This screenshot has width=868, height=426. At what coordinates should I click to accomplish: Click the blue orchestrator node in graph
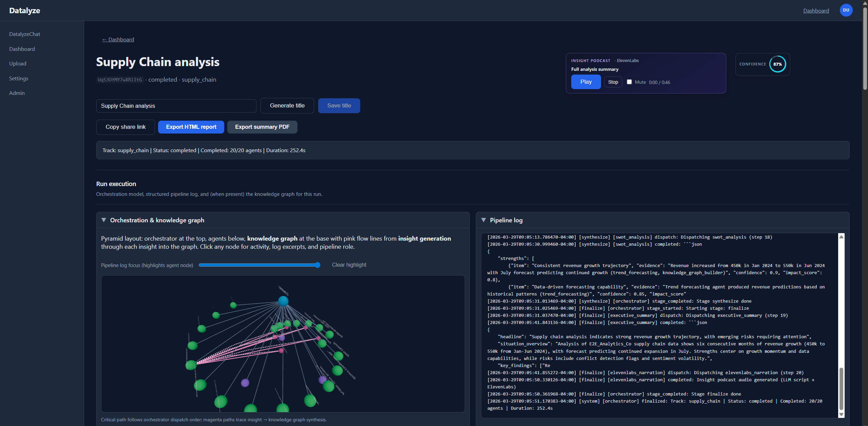tap(283, 301)
